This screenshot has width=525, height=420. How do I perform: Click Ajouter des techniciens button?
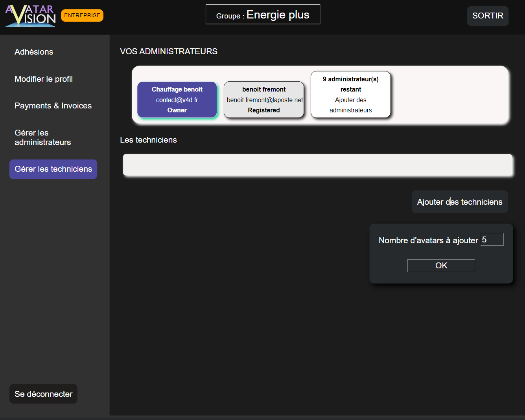tap(460, 202)
